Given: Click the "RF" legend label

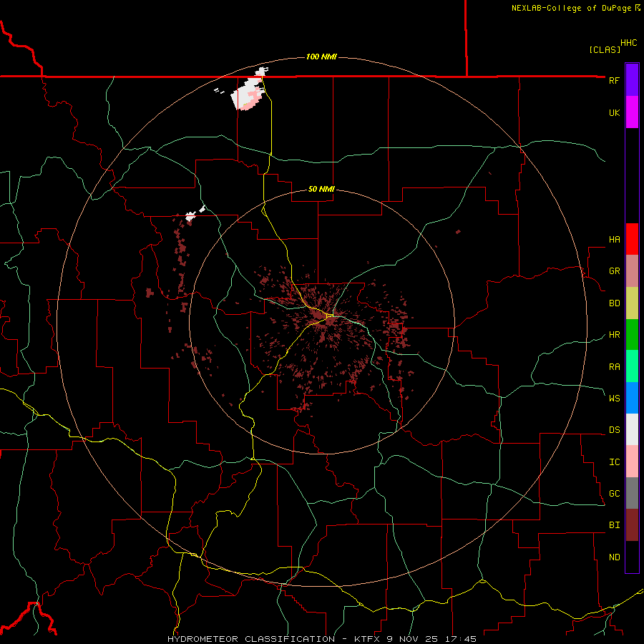Looking at the screenshot, I should point(614,80).
